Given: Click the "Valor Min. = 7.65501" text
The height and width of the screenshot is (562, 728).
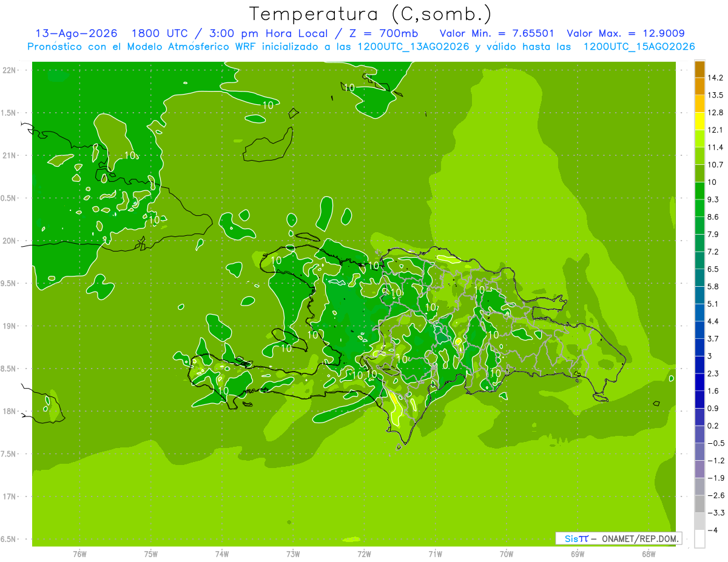Looking at the screenshot, I should coord(496,33).
